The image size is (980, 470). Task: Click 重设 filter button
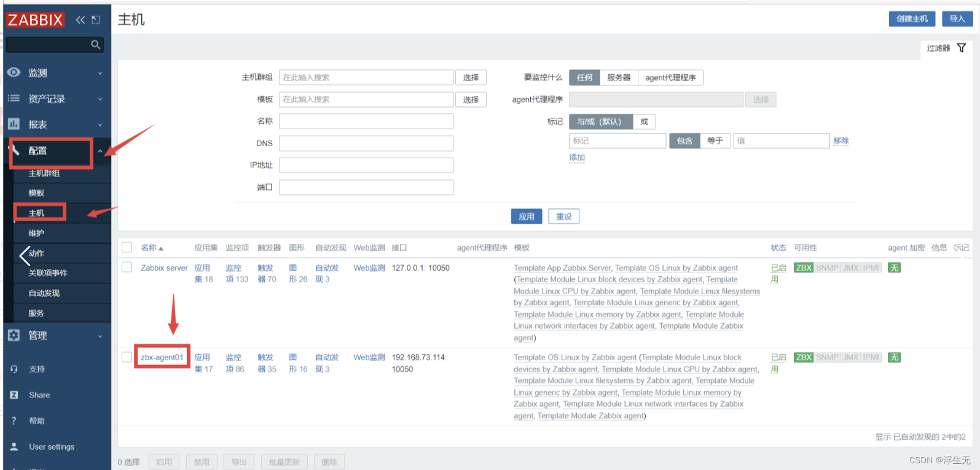click(x=564, y=216)
